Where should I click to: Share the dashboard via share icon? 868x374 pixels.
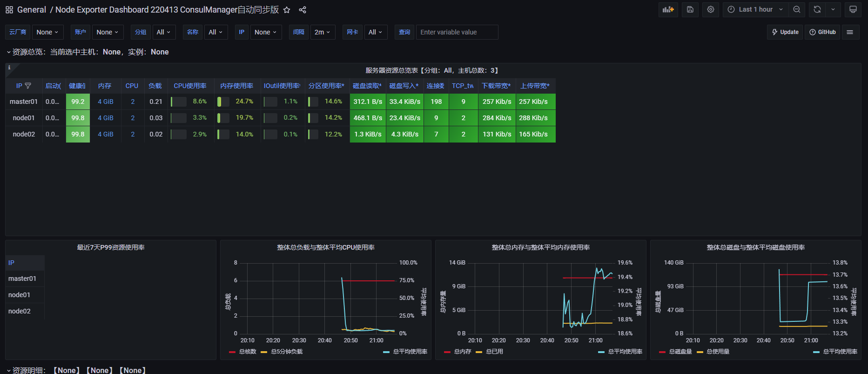[x=303, y=10]
